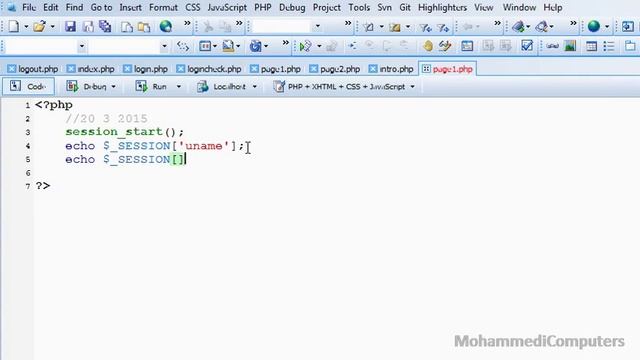Viewport: 640px width, 360px height.
Task: Click the code tag brackets icon
Action: (182, 47)
